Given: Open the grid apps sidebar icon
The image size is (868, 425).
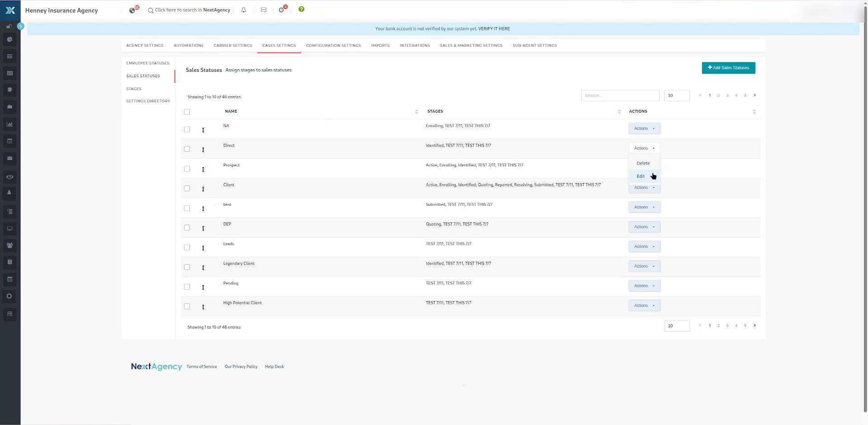Looking at the screenshot, I should point(9,73).
